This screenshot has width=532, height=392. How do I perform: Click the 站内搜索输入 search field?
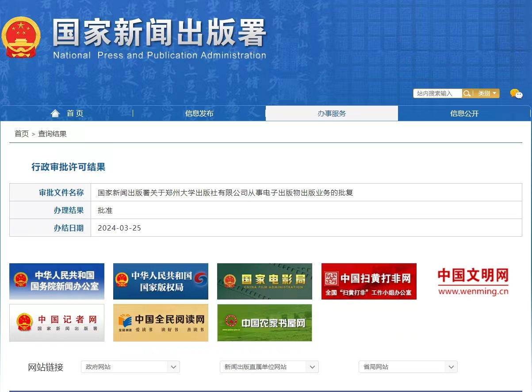pos(437,93)
